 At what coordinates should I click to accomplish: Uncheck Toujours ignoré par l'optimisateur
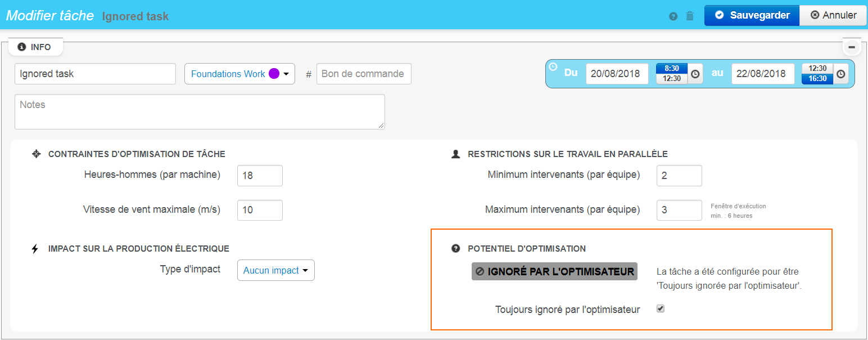pyautogui.click(x=661, y=308)
